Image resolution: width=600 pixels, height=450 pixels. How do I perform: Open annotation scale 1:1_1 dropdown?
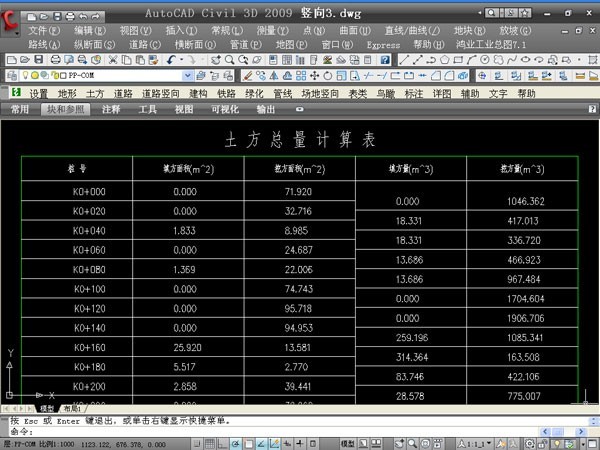pyautogui.click(x=474, y=444)
